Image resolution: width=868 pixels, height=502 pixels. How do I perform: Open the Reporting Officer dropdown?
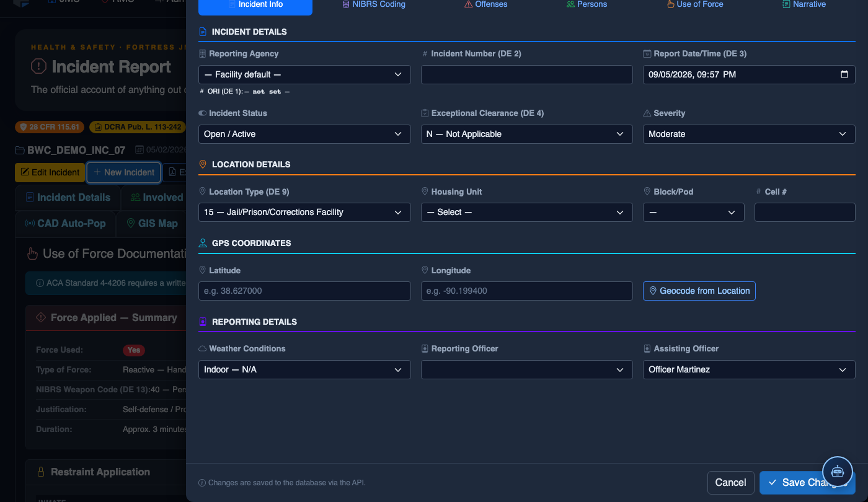tap(527, 369)
